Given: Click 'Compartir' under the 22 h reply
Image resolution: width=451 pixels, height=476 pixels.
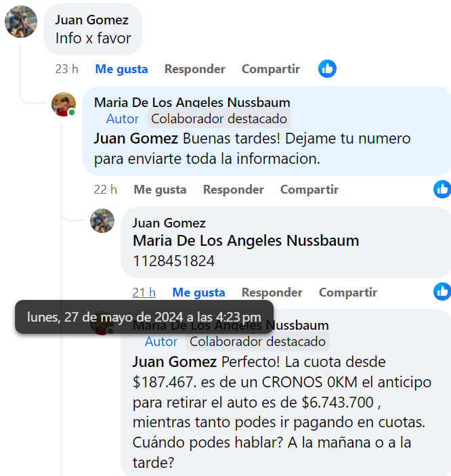Looking at the screenshot, I should click(309, 190).
